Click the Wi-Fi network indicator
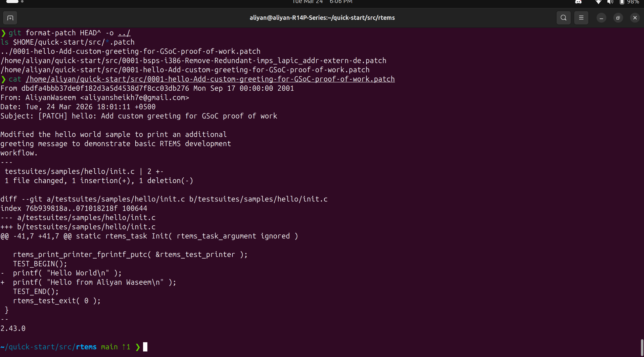 point(598,2)
